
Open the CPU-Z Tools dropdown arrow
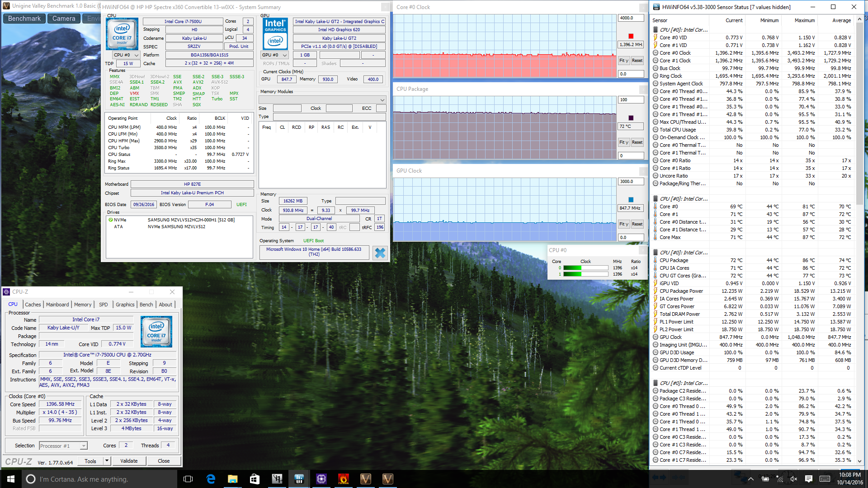click(107, 461)
